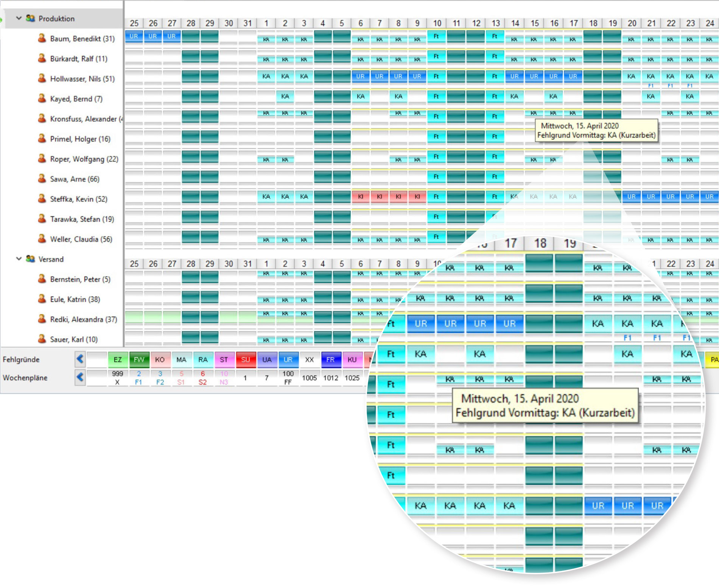Screen dimensions: 719x588
Task: Select the XX absence reason swatch
Action: pyautogui.click(x=310, y=359)
